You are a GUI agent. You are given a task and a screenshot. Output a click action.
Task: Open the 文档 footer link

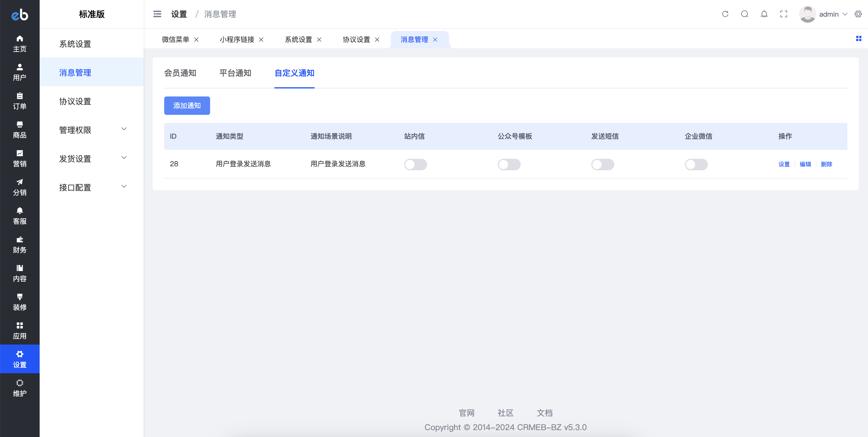point(545,413)
